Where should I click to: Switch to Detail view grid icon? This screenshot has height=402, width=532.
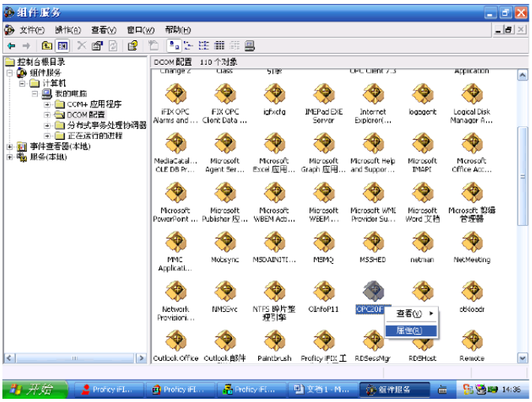[219, 46]
